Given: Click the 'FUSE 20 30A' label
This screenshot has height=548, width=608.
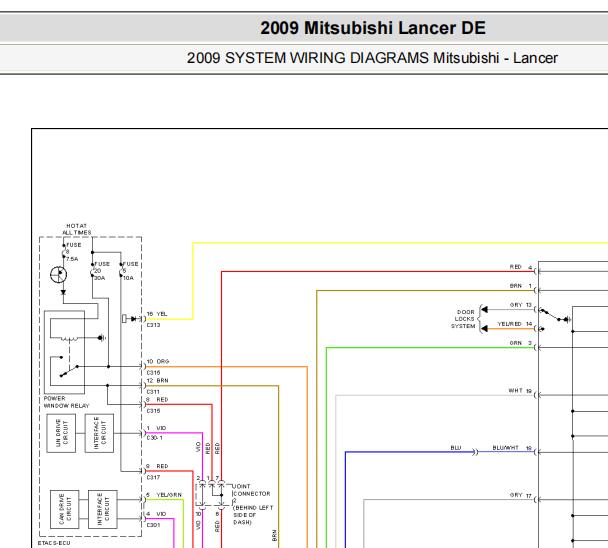Looking at the screenshot, I should [x=102, y=271].
